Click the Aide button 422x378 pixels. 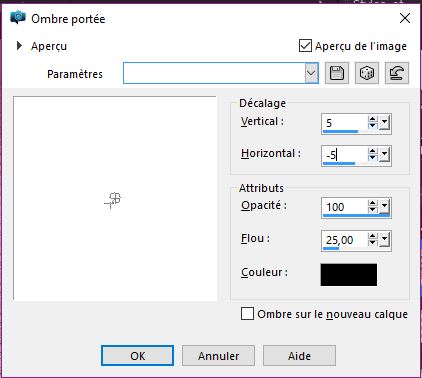tap(299, 356)
